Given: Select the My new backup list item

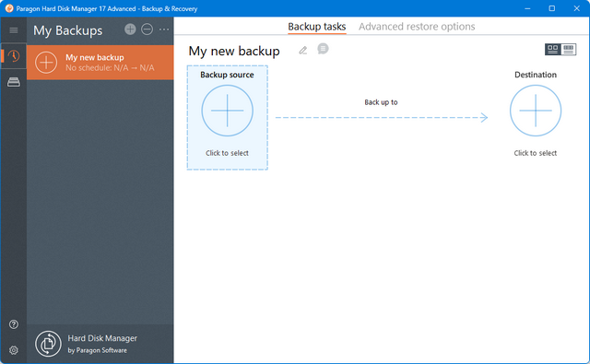Looking at the screenshot, I should tap(100, 63).
